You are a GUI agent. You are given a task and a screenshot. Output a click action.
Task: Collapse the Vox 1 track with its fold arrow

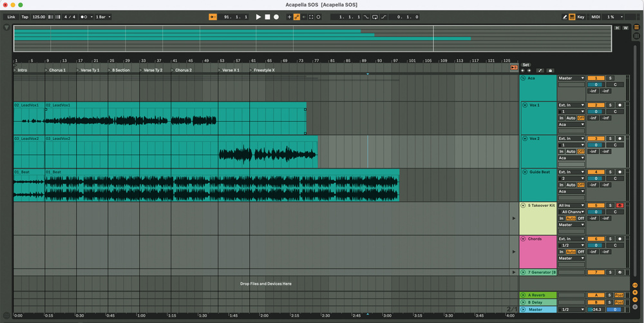pyautogui.click(x=525, y=105)
